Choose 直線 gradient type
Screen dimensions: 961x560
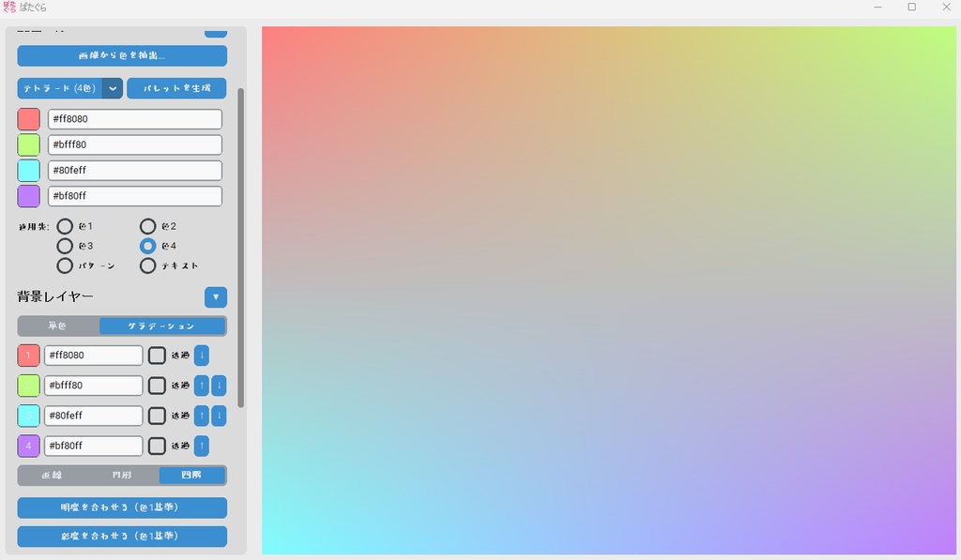(x=53, y=476)
